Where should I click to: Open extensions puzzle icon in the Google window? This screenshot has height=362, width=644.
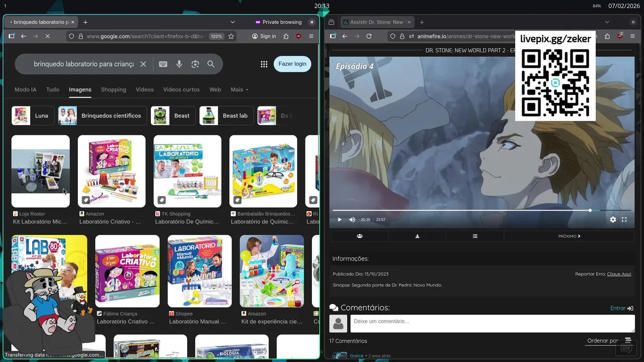(286, 36)
